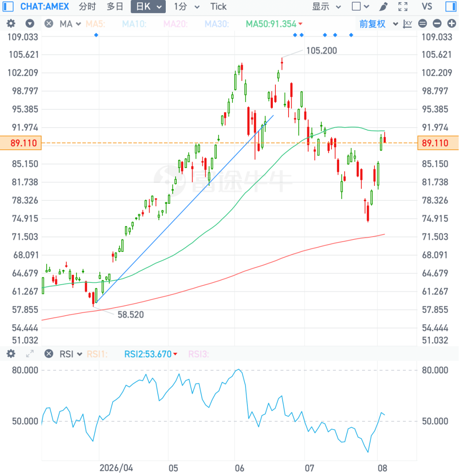The height and width of the screenshot is (476, 459).
Task: Click the 06 month axis label
Action: pos(239,468)
